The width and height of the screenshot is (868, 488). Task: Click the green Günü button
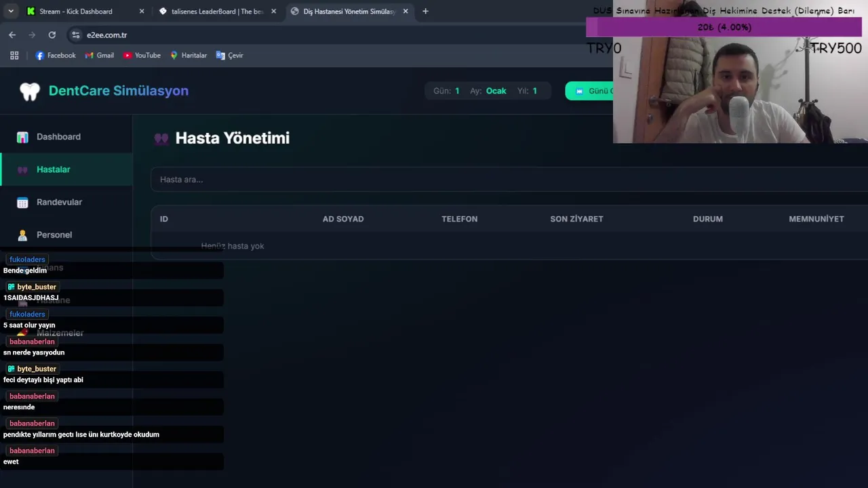pyautogui.click(x=589, y=91)
